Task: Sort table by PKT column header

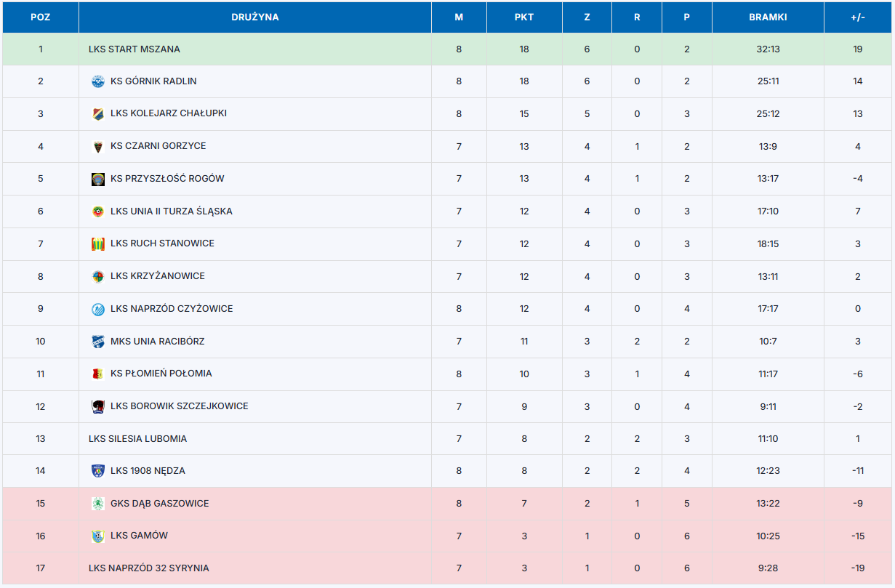Action: (523, 17)
